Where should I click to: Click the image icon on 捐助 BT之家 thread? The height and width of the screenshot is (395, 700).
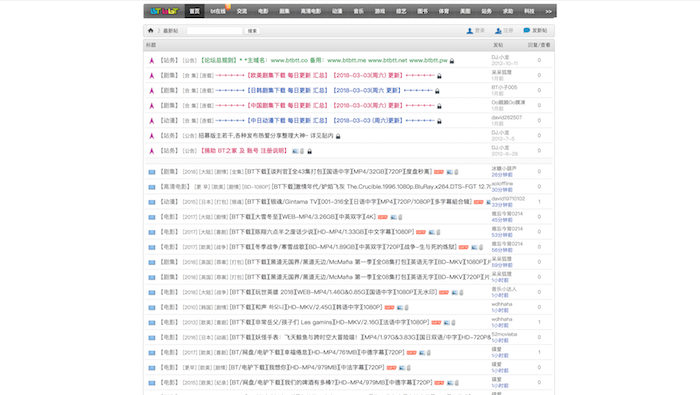(295, 151)
